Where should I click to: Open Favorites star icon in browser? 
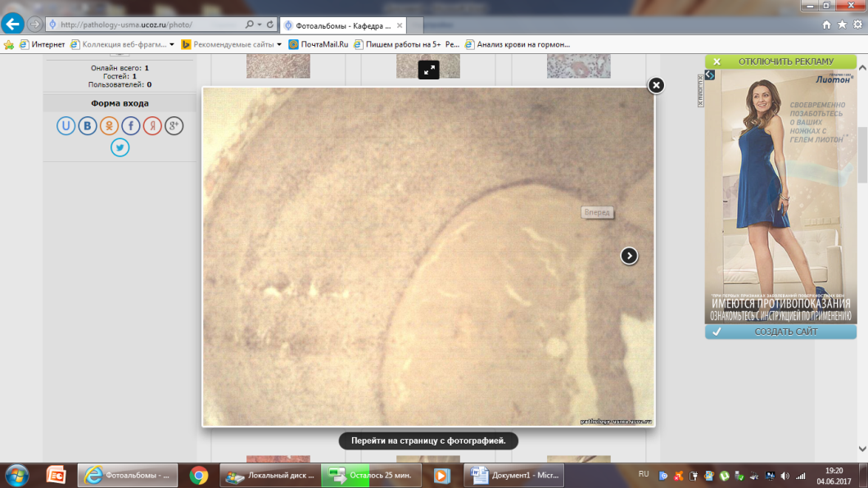(x=842, y=25)
